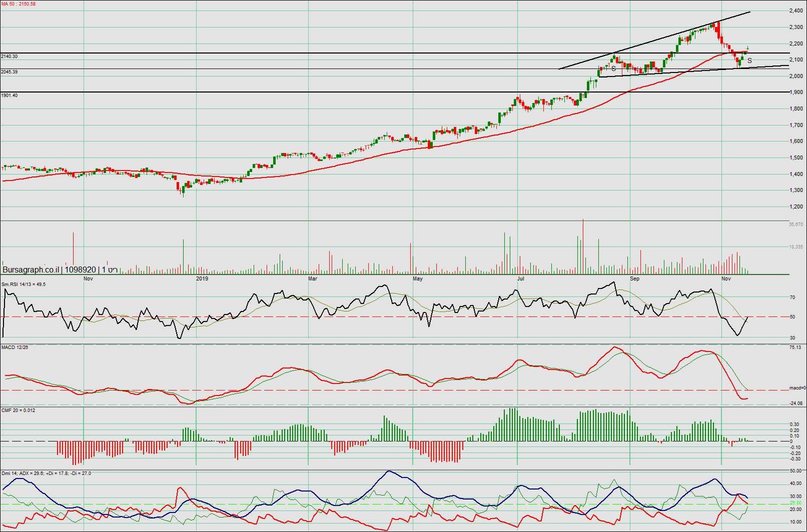Click the 2,400 price axis label

[796, 10]
